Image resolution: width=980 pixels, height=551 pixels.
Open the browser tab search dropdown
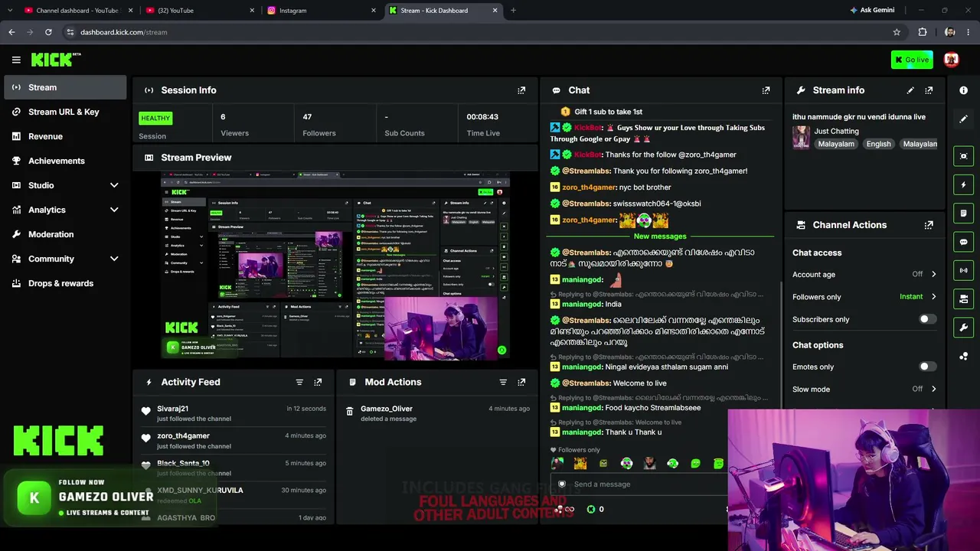pos(10,10)
